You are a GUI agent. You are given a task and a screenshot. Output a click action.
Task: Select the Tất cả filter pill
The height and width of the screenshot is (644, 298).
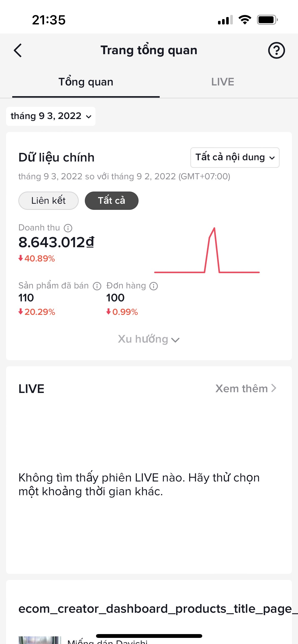point(112,201)
